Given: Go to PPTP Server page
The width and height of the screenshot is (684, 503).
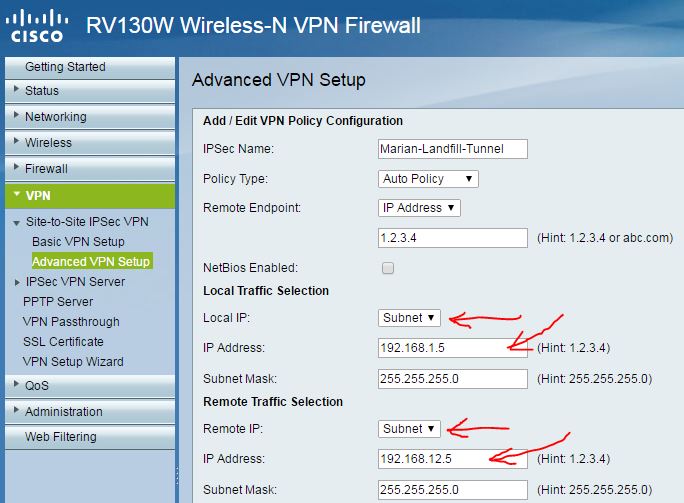Looking at the screenshot, I should (x=58, y=301).
